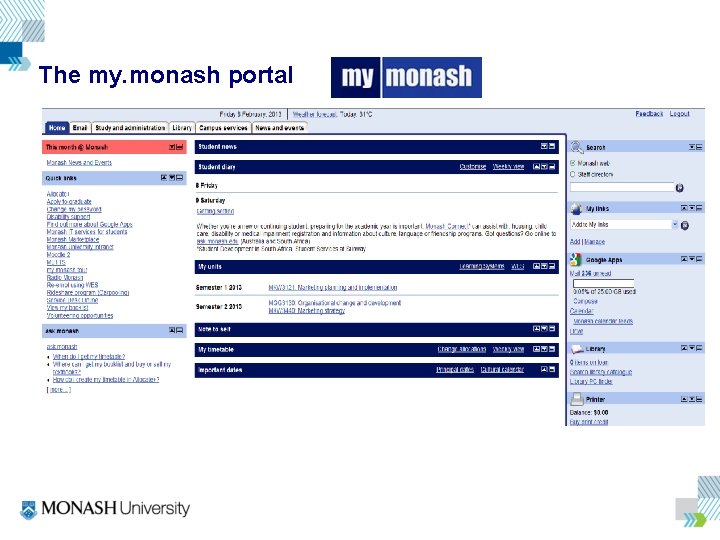Open Monash News and Events link

79,163
